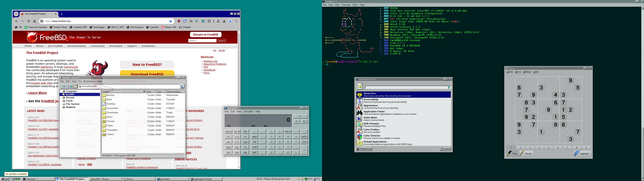The image size is (644, 181).
Task: Open the browser downloads icon
Action: [x=224, y=21]
